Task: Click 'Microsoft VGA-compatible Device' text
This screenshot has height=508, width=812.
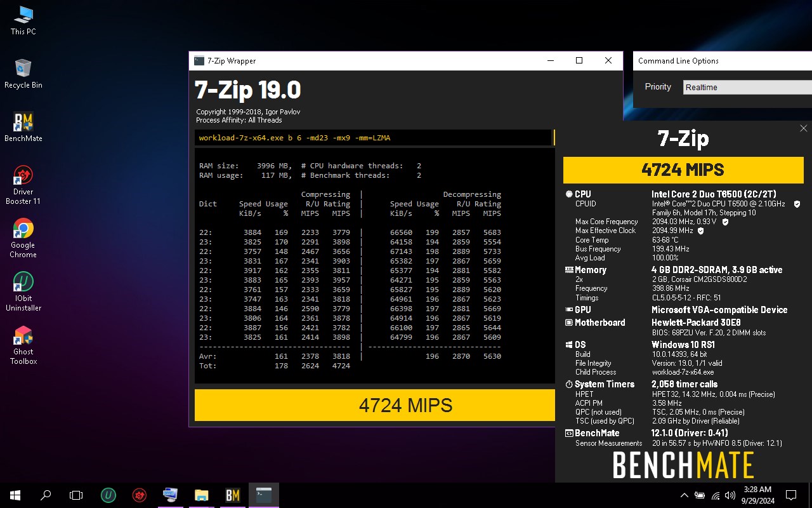Action: pos(719,310)
